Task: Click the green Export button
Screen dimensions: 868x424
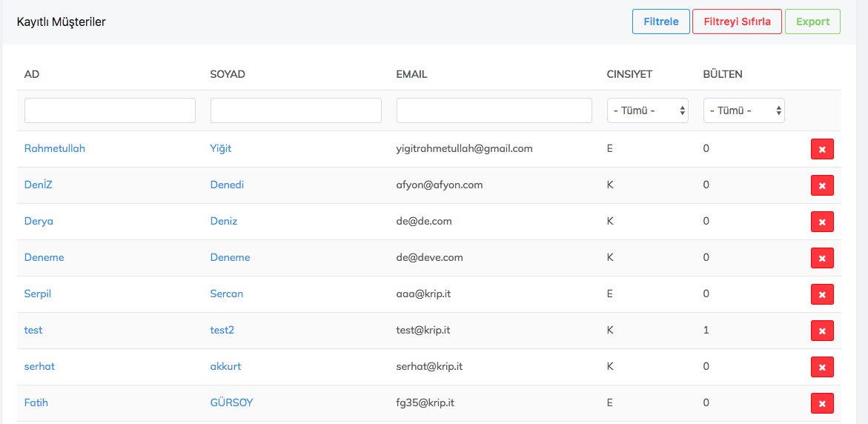Action: point(812,21)
